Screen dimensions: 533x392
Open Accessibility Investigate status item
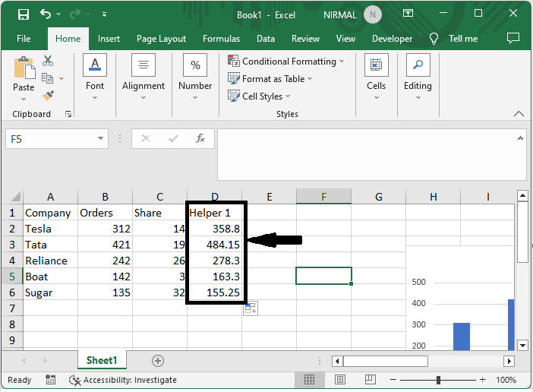click(123, 380)
